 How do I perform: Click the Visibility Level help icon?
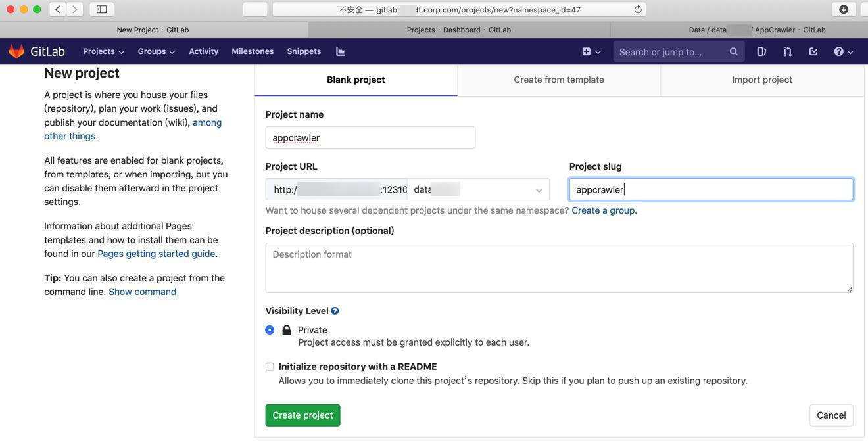point(335,311)
